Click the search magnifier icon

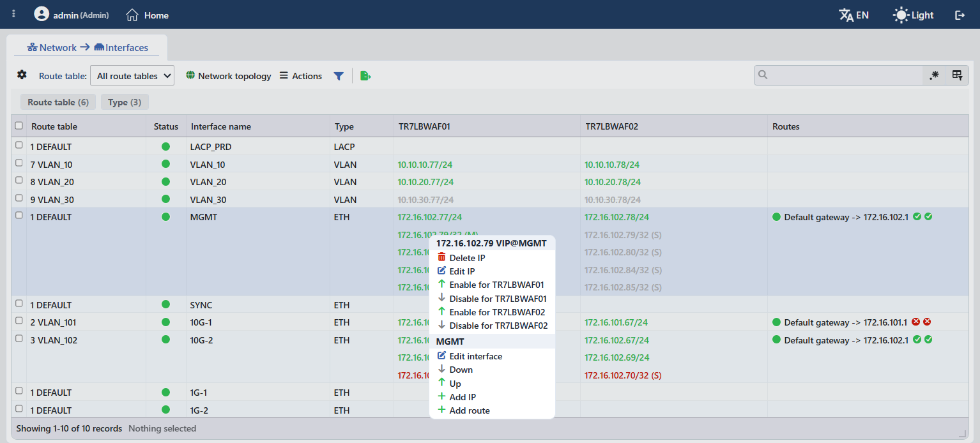pyautogui.click(x=763, y=75)
